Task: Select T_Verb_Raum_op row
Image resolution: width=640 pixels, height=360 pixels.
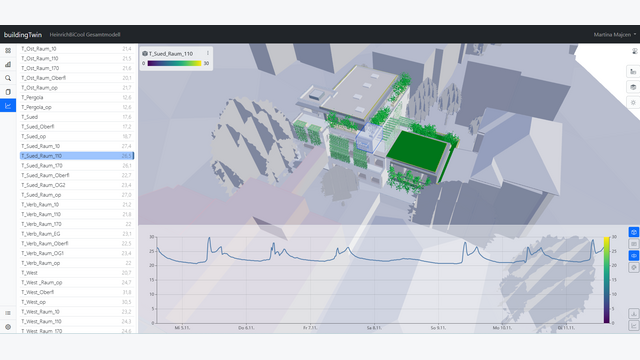Action: click(x=77, y=263)
